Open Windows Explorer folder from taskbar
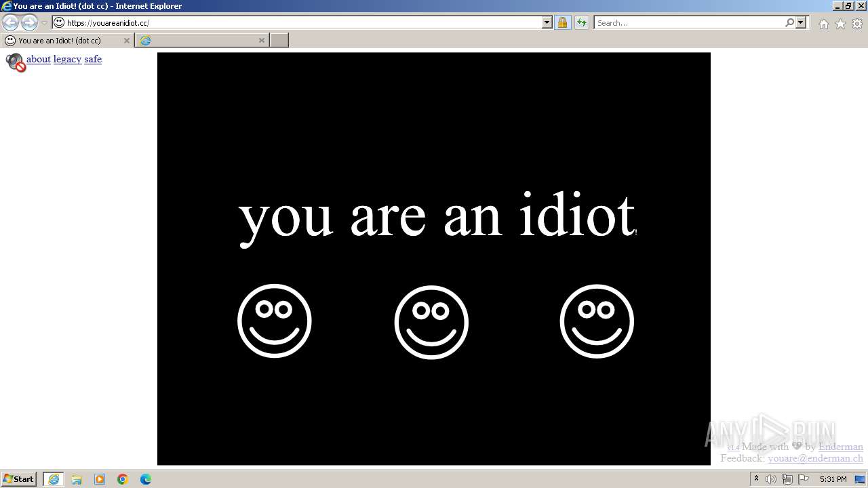The image size is (868, 488). tap(77, 479)
